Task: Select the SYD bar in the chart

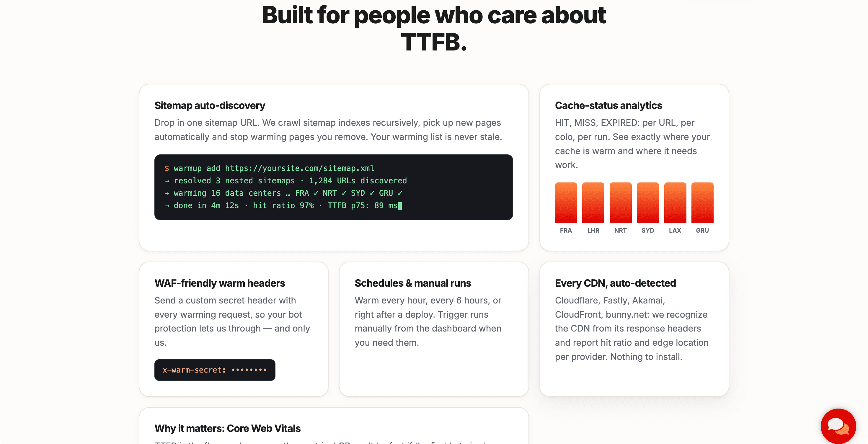Action: 648,203
